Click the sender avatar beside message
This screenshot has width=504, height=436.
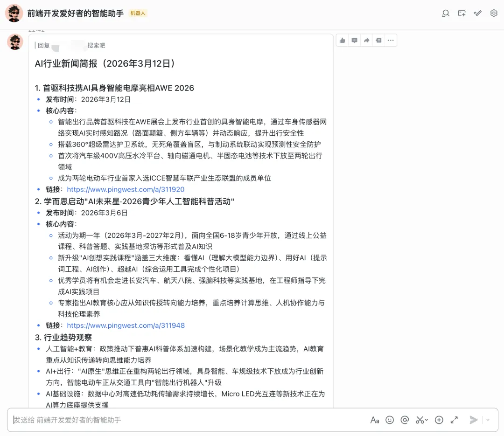click(15, 42)
